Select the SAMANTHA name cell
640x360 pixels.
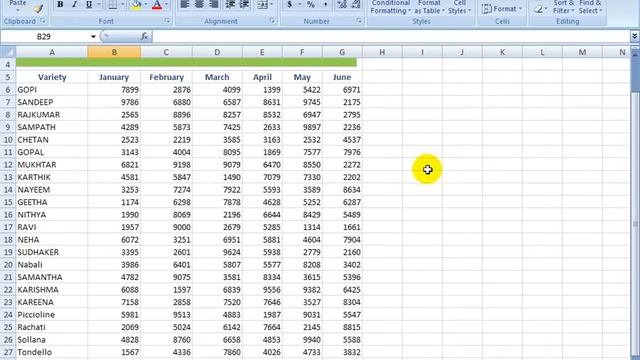[x=52, y=277]
